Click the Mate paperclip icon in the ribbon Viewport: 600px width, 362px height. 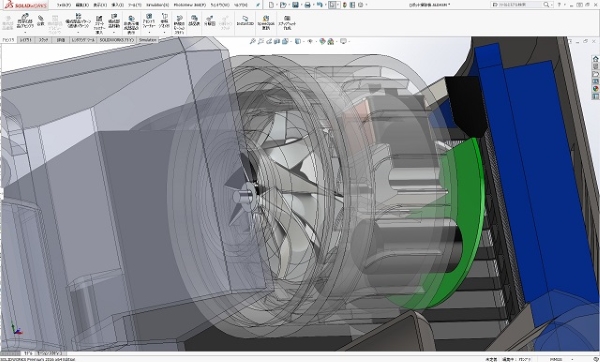click(41, 21)
